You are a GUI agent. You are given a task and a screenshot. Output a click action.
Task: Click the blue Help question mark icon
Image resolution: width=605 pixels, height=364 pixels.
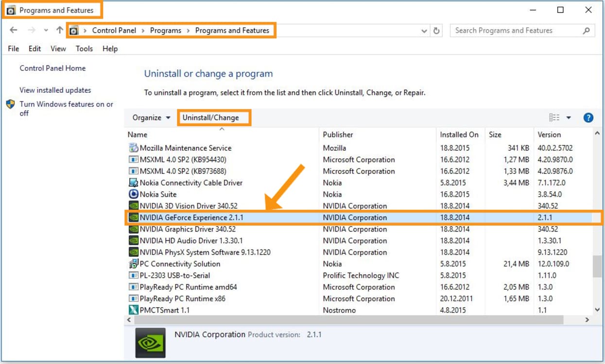click(588, 117)
